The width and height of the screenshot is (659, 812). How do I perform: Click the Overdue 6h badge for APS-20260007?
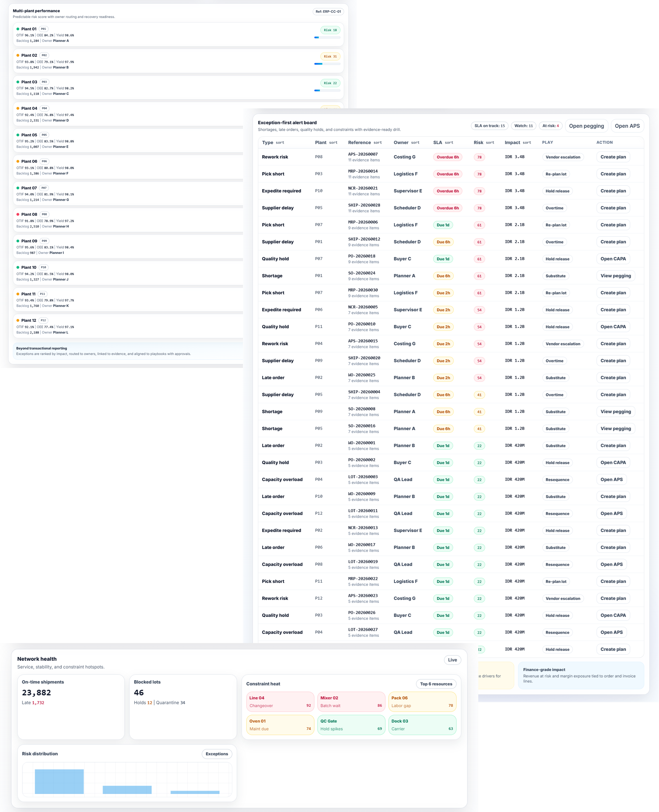pyautogui.click(x=447, y=157)
